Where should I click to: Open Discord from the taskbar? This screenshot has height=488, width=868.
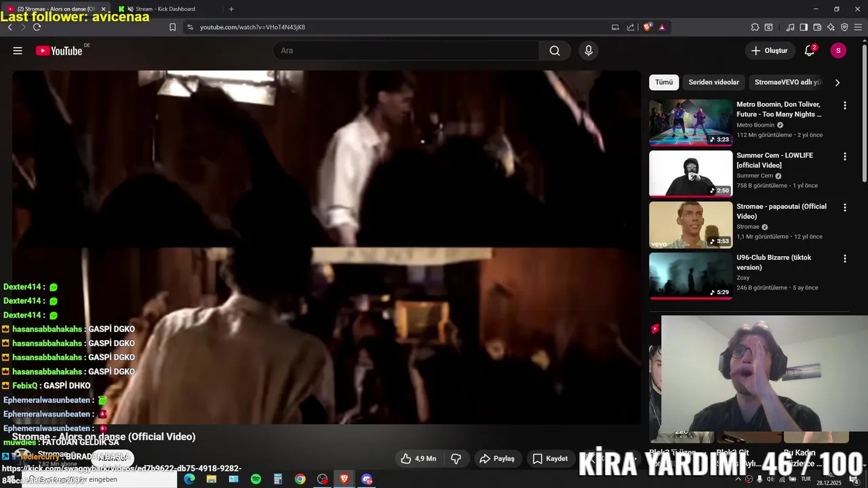click(x=367, y=479)
